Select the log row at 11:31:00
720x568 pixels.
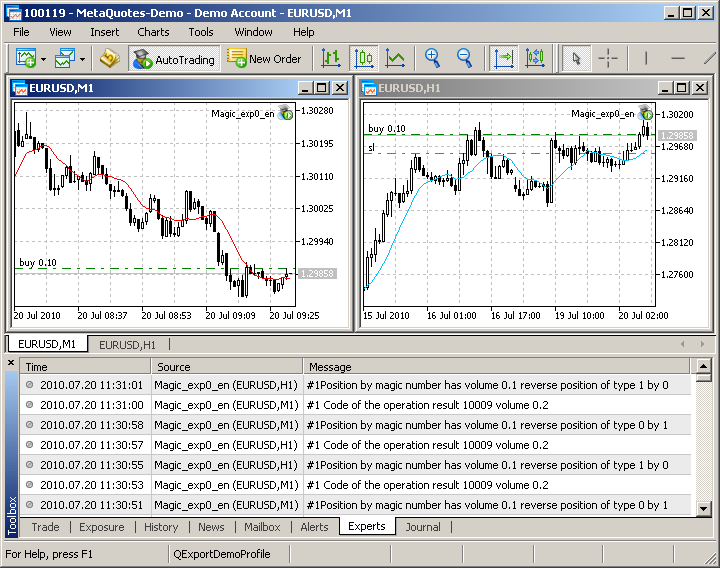[x=355, y=405]
